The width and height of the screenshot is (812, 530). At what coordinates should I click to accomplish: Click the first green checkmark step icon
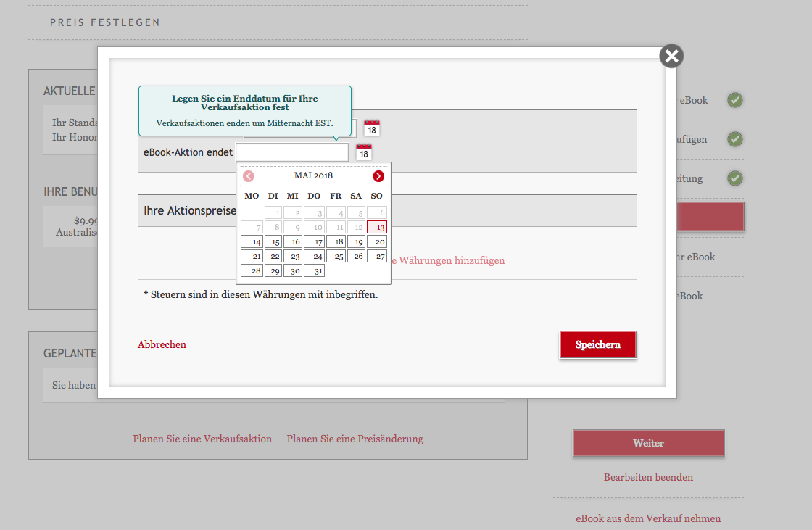coord(735,100)
